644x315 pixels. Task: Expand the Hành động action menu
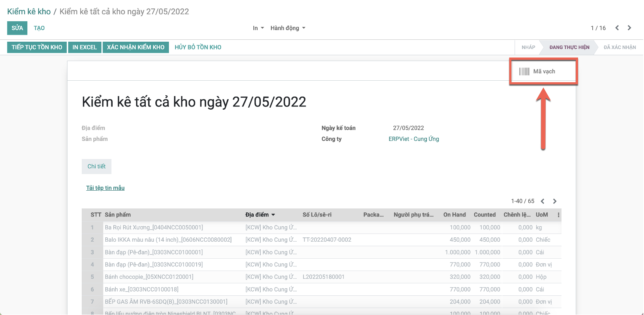point(288,28)
